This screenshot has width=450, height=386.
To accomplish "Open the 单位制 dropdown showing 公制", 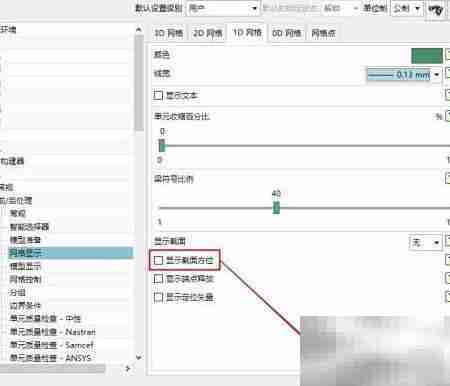I will tap(407, 8).
